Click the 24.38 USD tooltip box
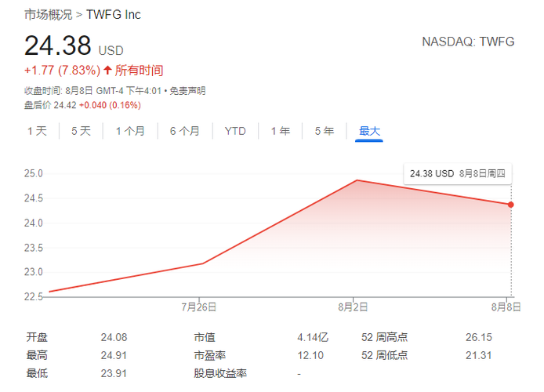This screenshot has width=544, height=392. coord(458,173)
